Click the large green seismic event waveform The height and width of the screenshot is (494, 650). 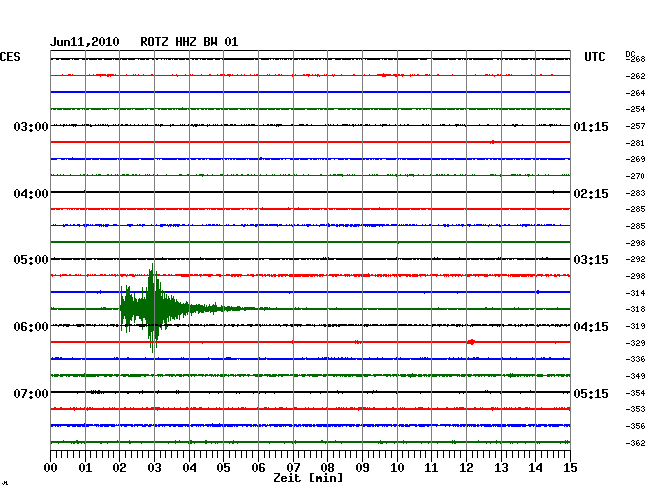click(154, 308)
